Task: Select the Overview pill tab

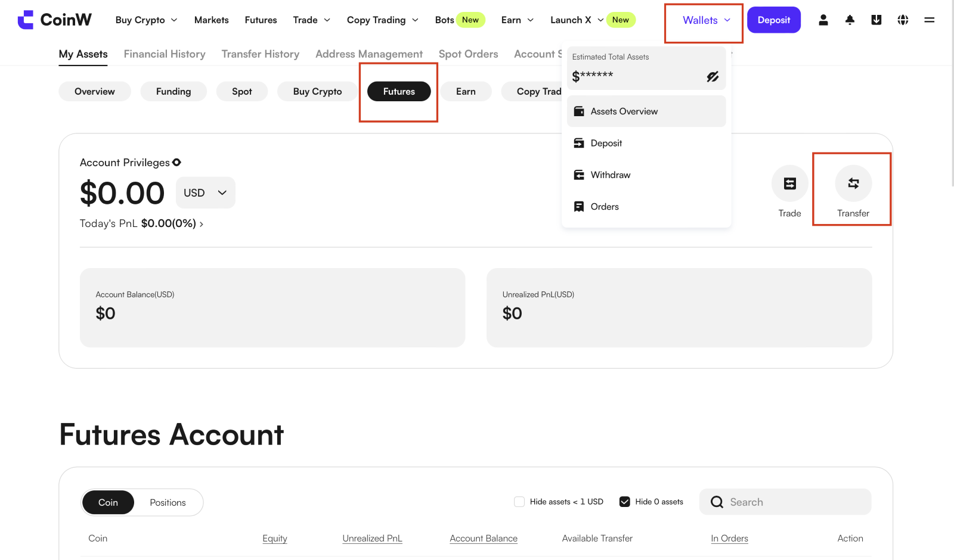Action: click(95, 91)
